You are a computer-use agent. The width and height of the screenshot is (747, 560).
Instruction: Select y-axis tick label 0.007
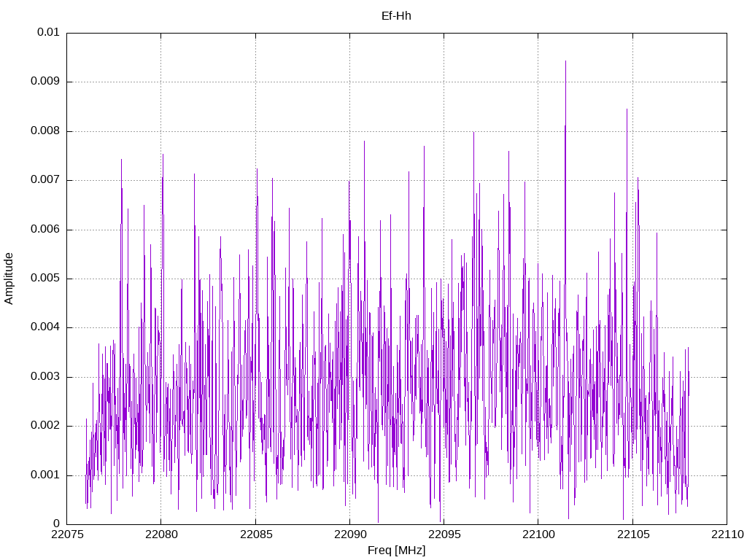coord(45,180)
